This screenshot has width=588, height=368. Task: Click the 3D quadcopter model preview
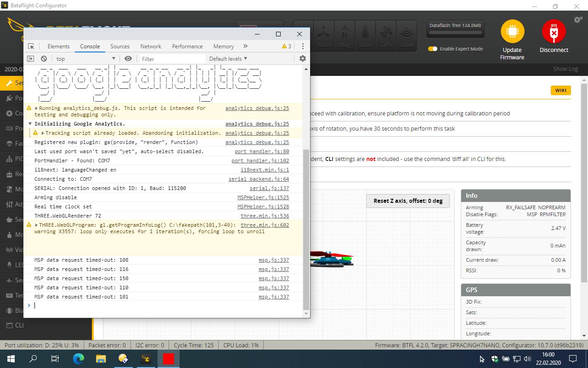(x=332, y=259)
